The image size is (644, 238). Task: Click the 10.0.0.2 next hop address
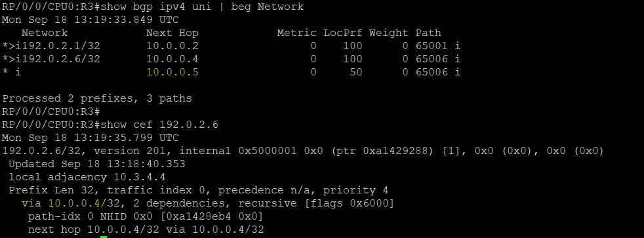[172, 46]
